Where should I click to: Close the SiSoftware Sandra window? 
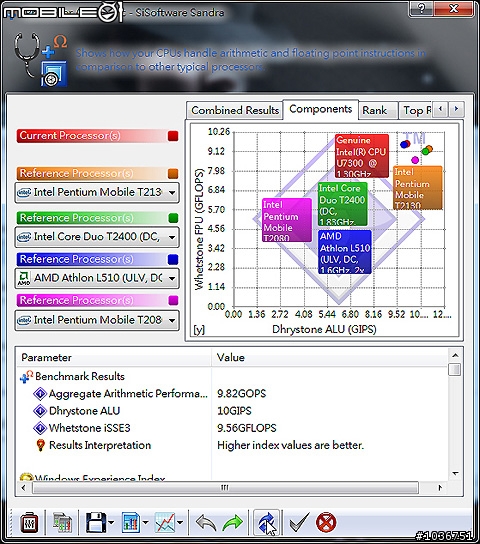[453, 8]
